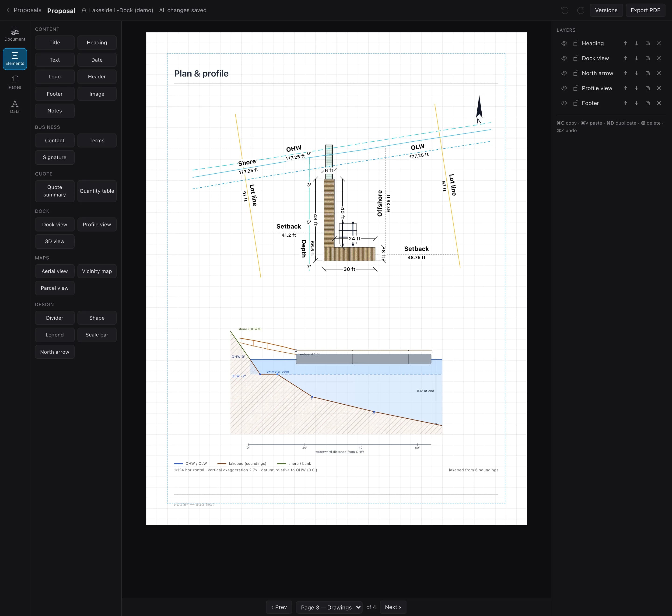Move North arrow layer up
672x616 pixels.
click(x=625, y=73)
